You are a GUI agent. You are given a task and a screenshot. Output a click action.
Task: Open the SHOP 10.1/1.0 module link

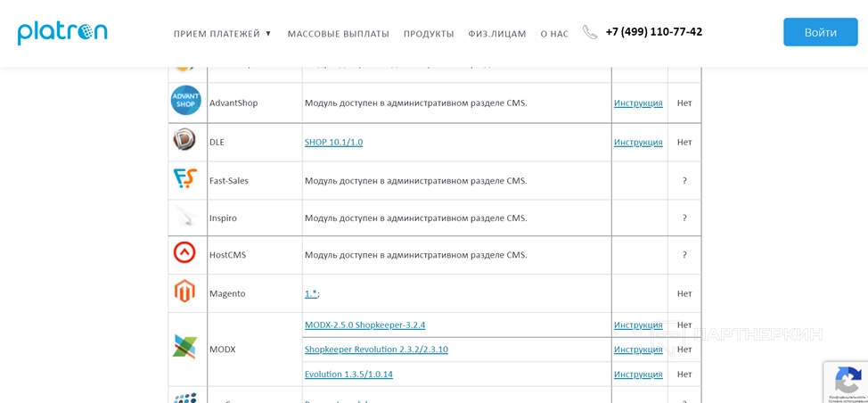[333, 143]
